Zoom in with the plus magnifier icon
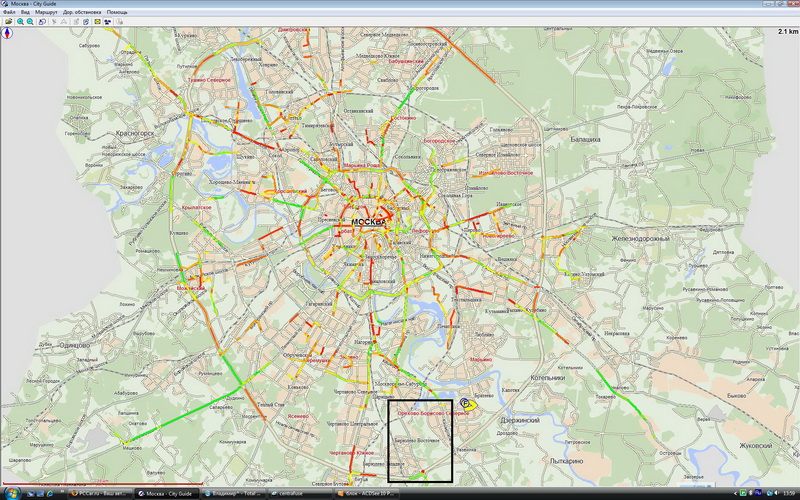 (19, 20)
